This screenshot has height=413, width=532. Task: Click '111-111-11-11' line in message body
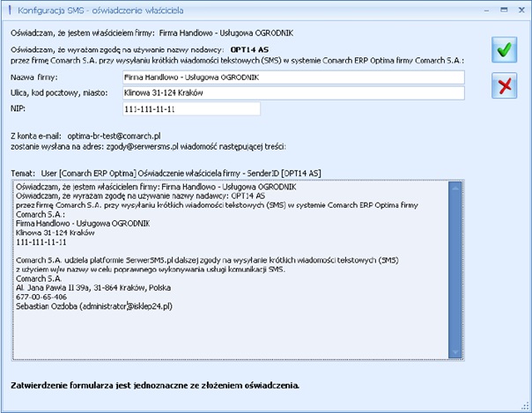click(x=41, y=242)
